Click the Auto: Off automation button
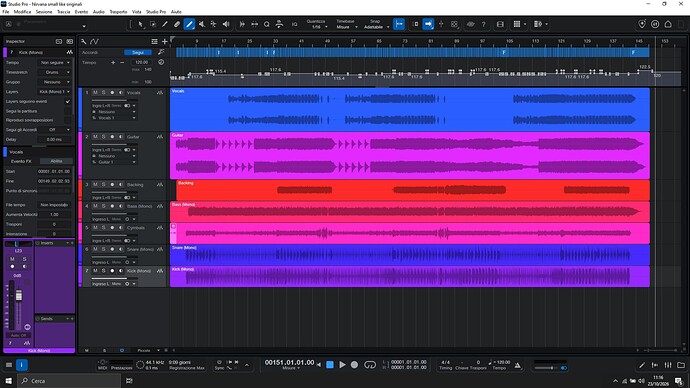 click(18, 336)
